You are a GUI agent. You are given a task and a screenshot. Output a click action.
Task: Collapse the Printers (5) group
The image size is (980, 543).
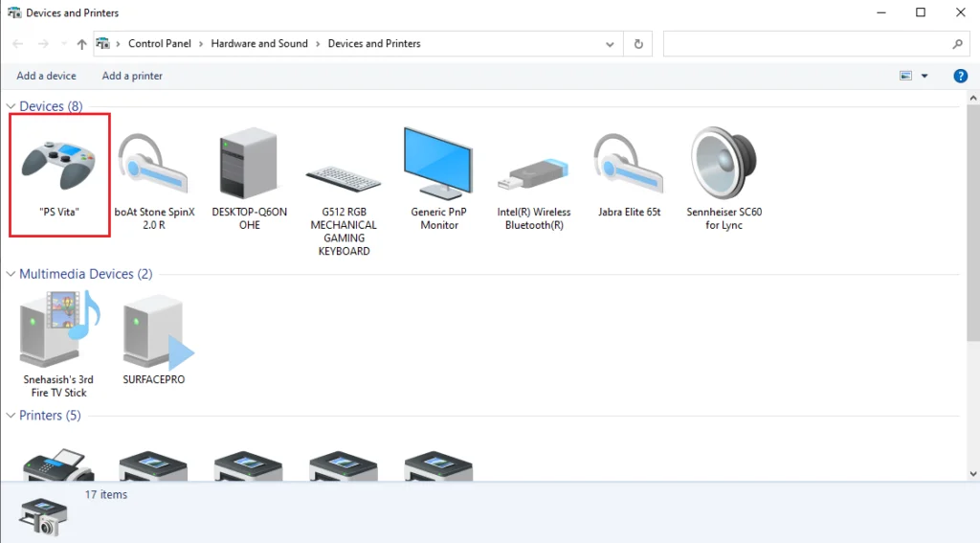tap(11, 416)
